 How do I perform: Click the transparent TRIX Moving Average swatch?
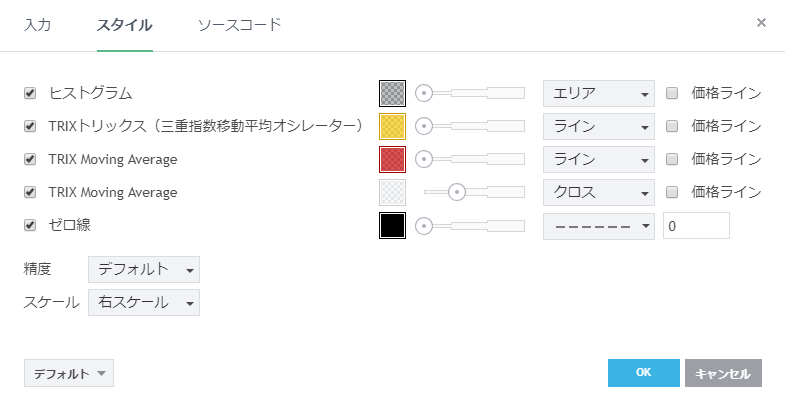pyautogui.click(x=392, y=192)
